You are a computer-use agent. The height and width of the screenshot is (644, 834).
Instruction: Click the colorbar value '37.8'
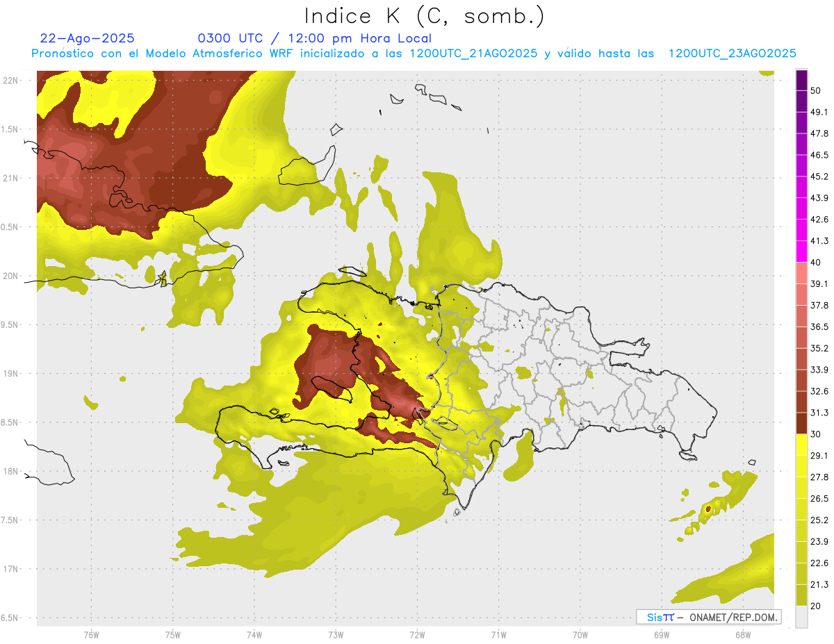coord(820,305)
